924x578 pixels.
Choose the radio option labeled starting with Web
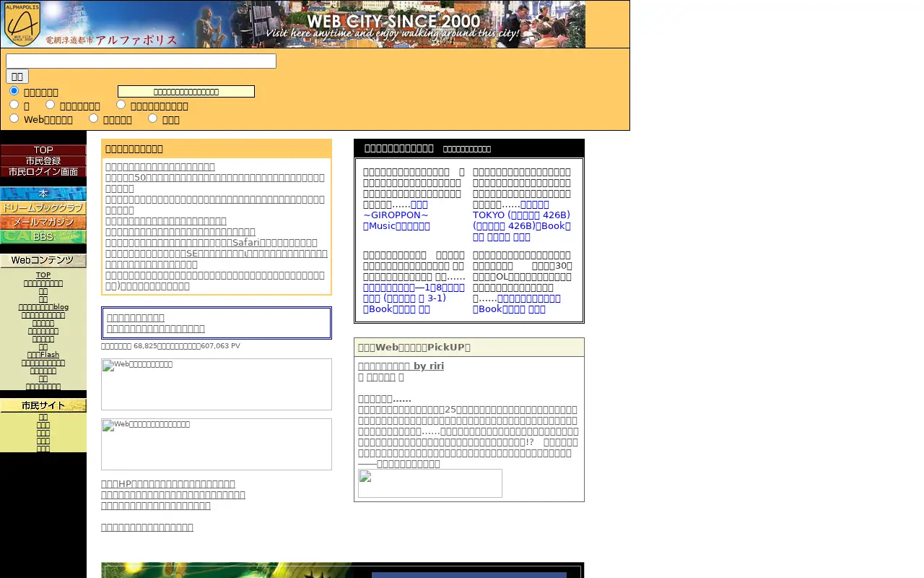click(14, 118)
